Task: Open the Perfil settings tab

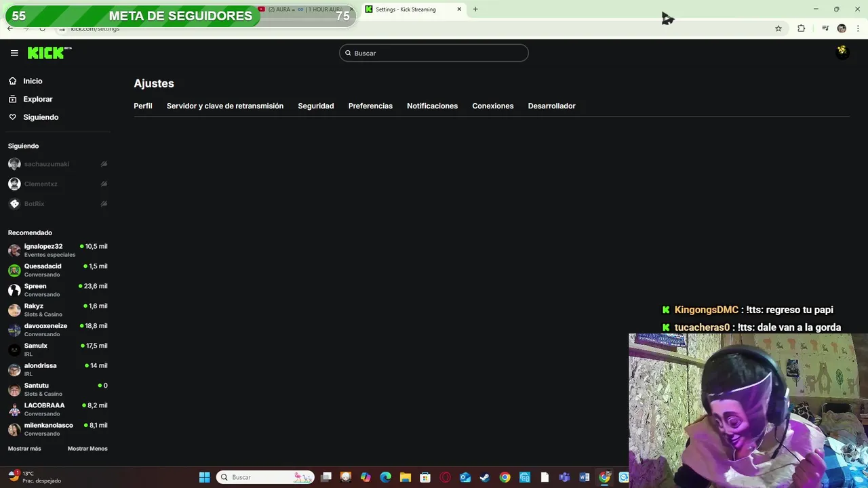Action: click(x=143, y=106)
